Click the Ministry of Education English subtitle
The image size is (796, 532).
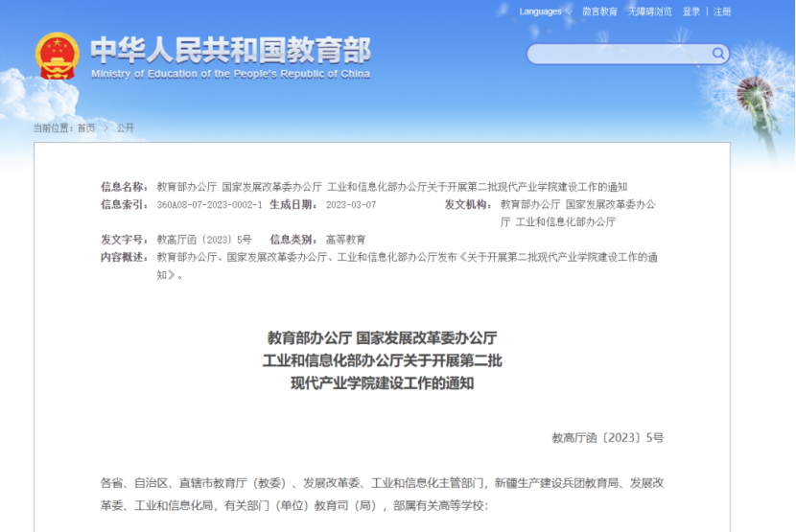tap(230, 74)
